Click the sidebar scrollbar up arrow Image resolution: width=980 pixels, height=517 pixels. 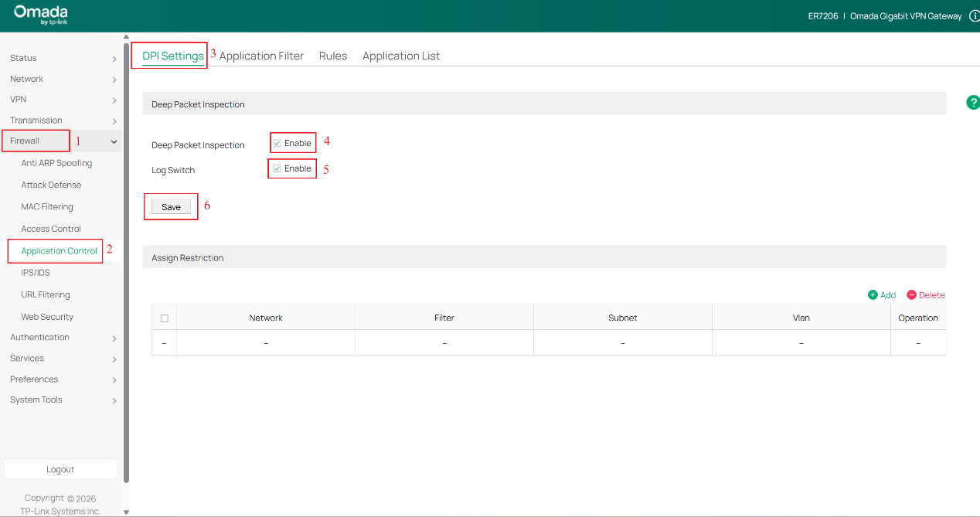pyautogui.click(x=126, y=36)
